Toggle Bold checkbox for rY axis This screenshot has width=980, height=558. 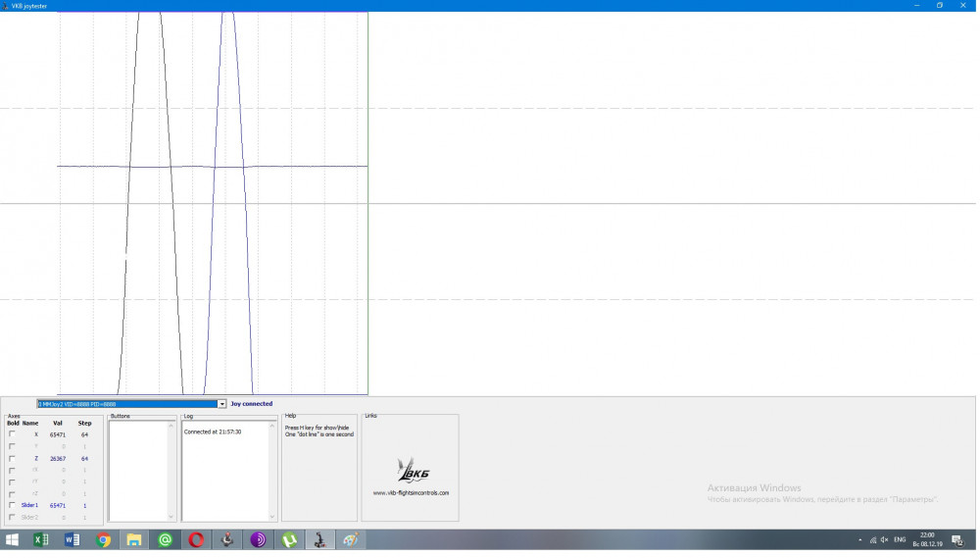[12, 482]
